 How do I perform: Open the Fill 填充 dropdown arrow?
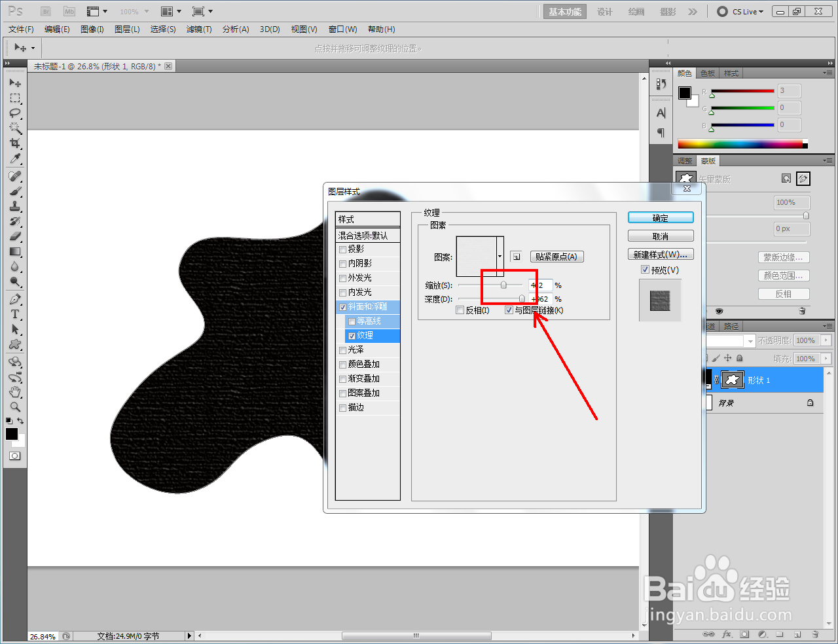(826, 359)
